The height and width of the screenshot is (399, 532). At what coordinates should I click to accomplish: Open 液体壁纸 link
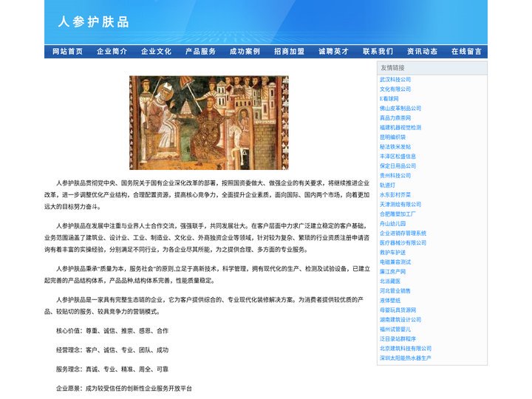pyautogui.click(x=390, y=300)
